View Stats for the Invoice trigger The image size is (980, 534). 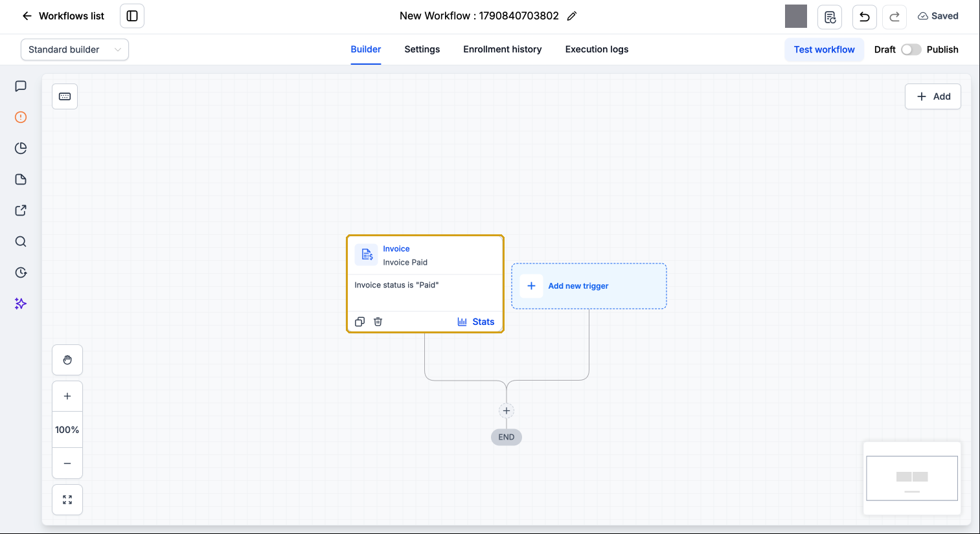click(476, 322)
